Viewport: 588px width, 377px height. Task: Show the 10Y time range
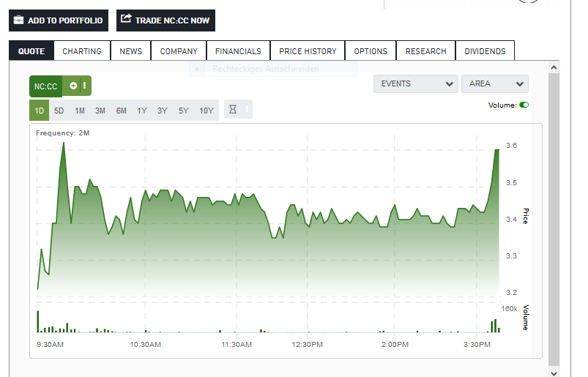point(206,111)
